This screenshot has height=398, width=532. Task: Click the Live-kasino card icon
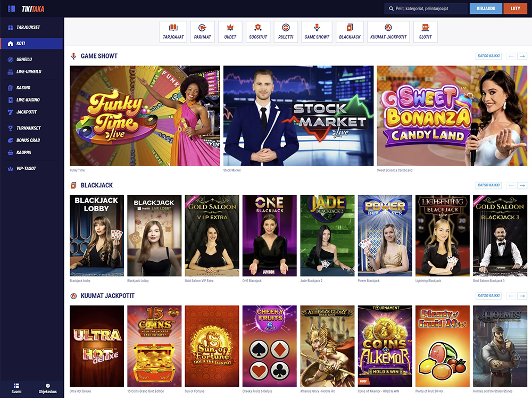pyautogui.click(x=11, y=99)
